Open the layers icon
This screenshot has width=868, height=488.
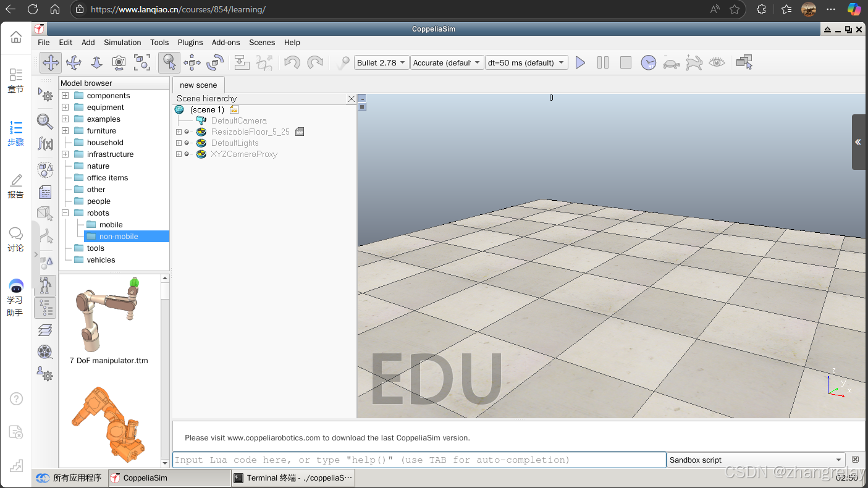point(45,330)
